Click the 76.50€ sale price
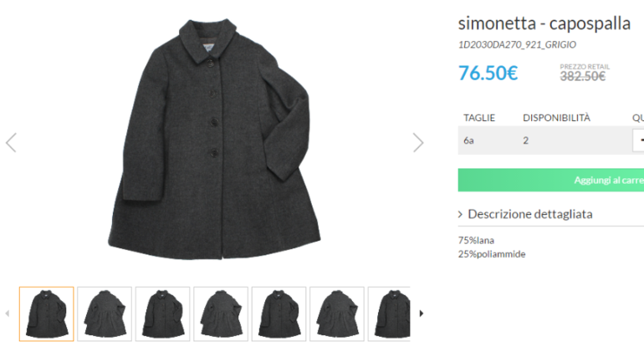644x362 pixels. pyautogui.click(x=488, y=73)
